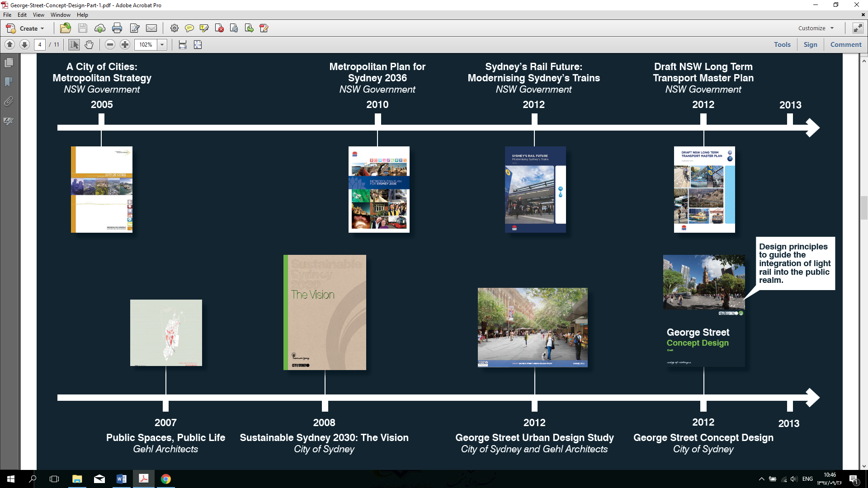Open the Tools pane
Viewport: 868px width, 488px height.
click(x=782, y=44)
